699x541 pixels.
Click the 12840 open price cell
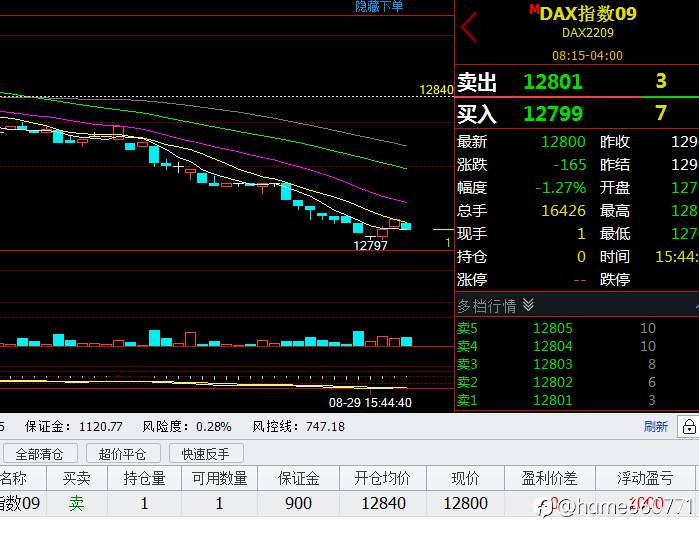pos(383,504)
